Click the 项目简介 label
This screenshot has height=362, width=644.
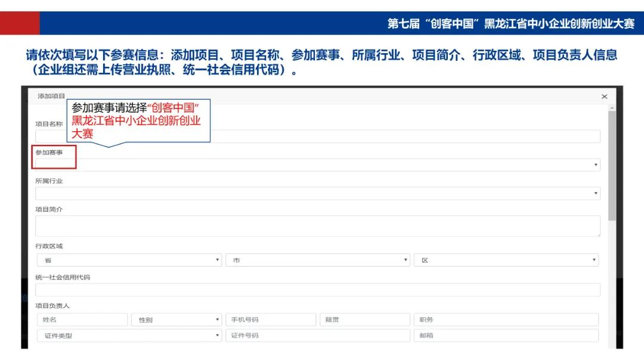pyautogui.click(x=49, y=209)
